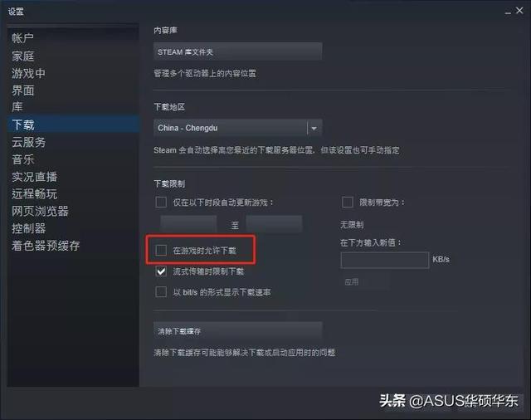Open the 家庭 settings section

tap(23, 56)
